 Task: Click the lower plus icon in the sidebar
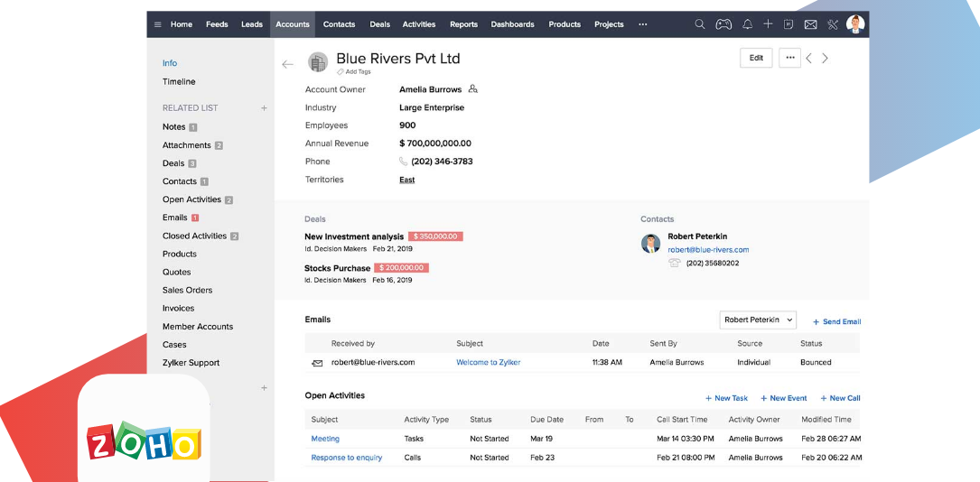264,388
